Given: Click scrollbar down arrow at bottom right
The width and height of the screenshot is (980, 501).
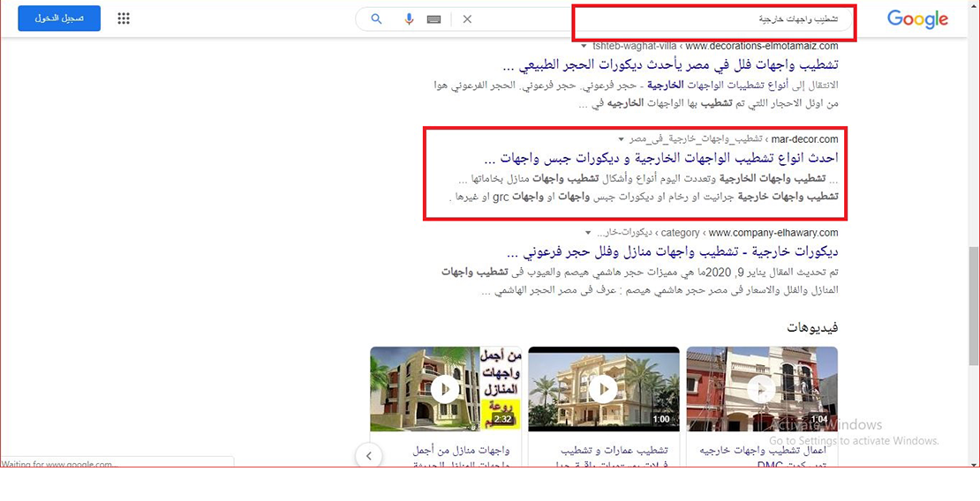Looking at the screenshot, I should point(974,464).
